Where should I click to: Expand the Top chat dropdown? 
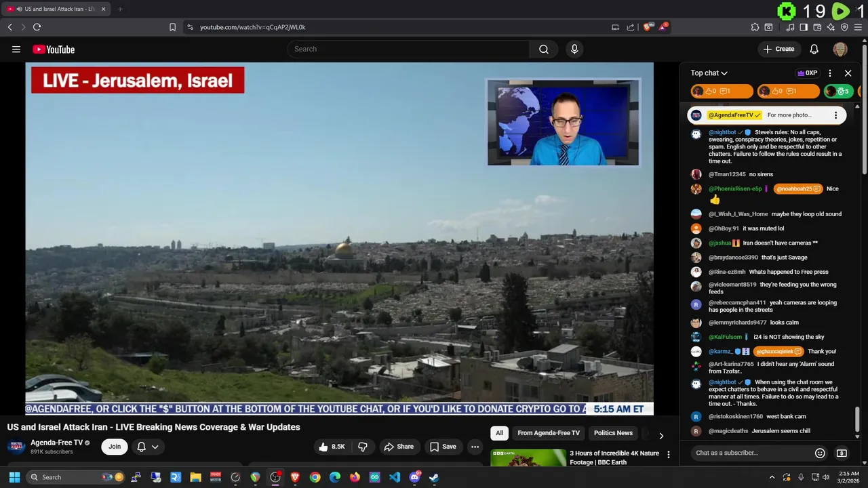pyautogui.click(x=709, y=73)
